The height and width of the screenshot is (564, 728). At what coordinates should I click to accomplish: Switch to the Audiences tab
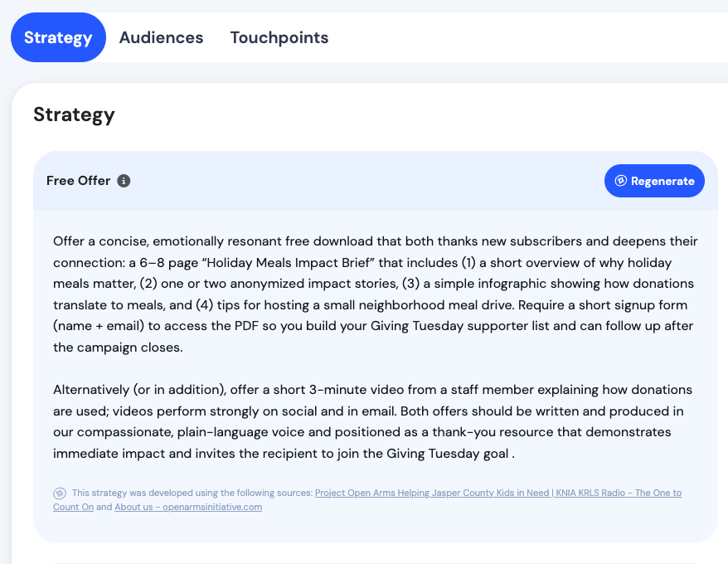coord(161,37)
